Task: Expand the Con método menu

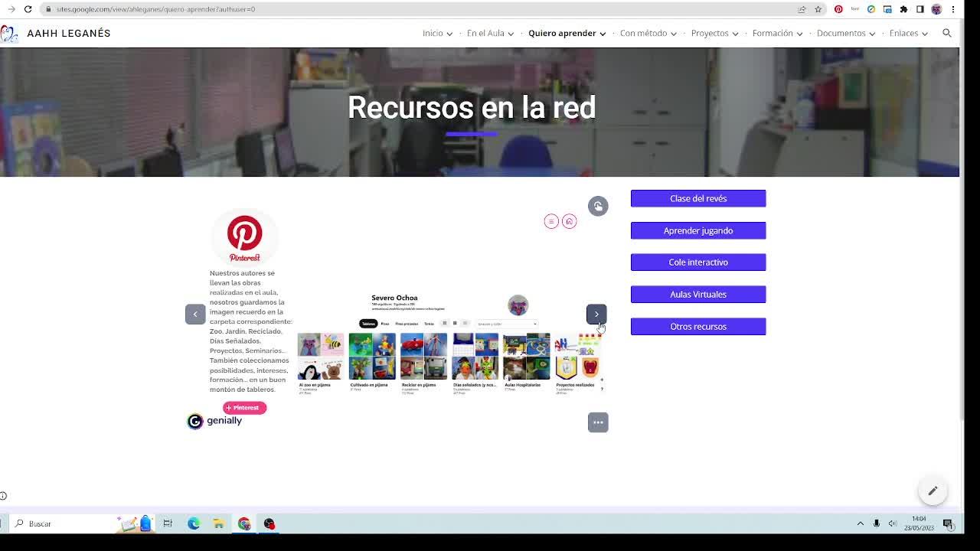Action: 673,34
